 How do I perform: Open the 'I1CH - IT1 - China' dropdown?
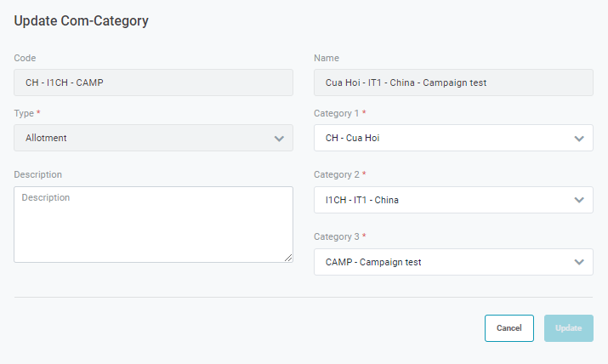442,200
